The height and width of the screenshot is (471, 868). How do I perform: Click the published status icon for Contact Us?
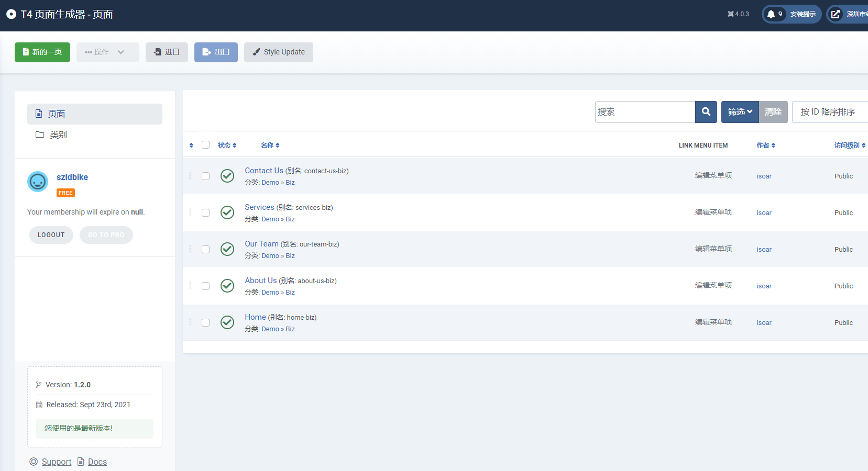(227, 176)
